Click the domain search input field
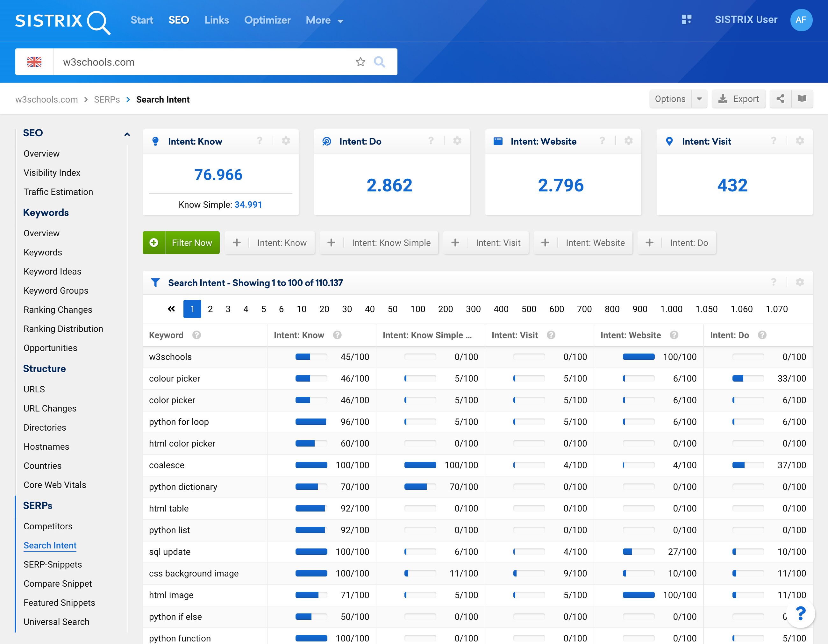This screenshot has height=644, width=828. (x=205, y=62)
